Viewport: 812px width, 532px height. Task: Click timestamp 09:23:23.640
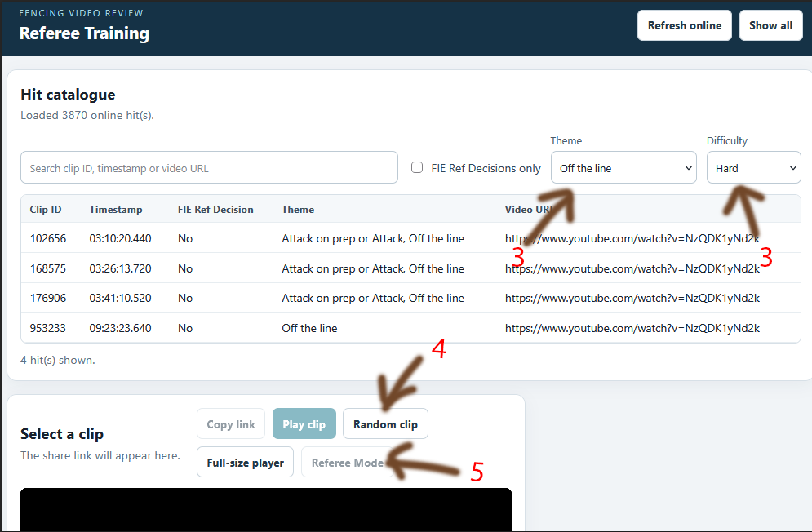pos(120,328)
